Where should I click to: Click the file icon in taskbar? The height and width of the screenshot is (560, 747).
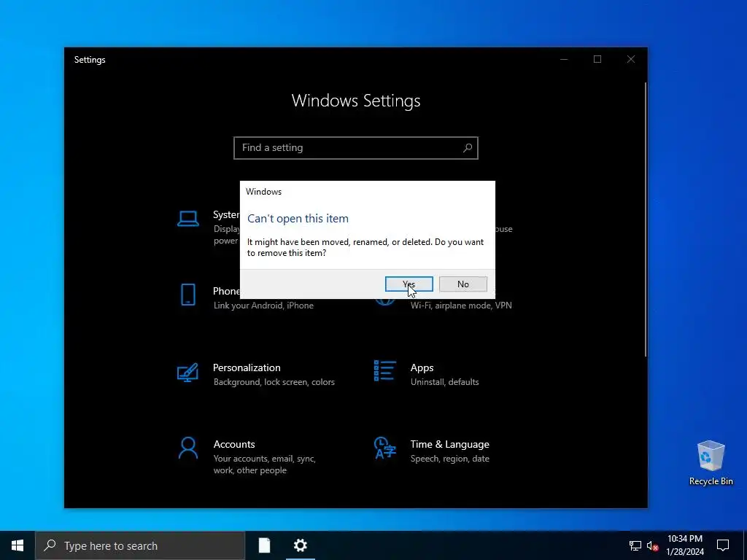(264, 545)
